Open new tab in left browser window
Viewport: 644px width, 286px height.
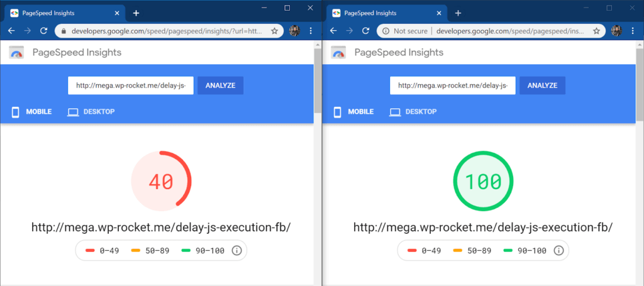pos(136,13)
